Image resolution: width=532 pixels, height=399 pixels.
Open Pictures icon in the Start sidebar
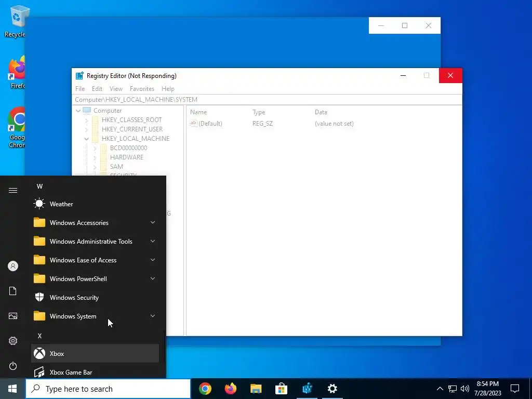(x=13, y=316)
